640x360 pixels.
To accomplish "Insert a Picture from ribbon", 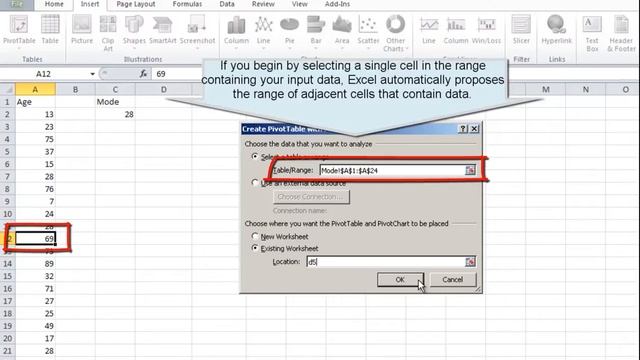I will 82,30.
